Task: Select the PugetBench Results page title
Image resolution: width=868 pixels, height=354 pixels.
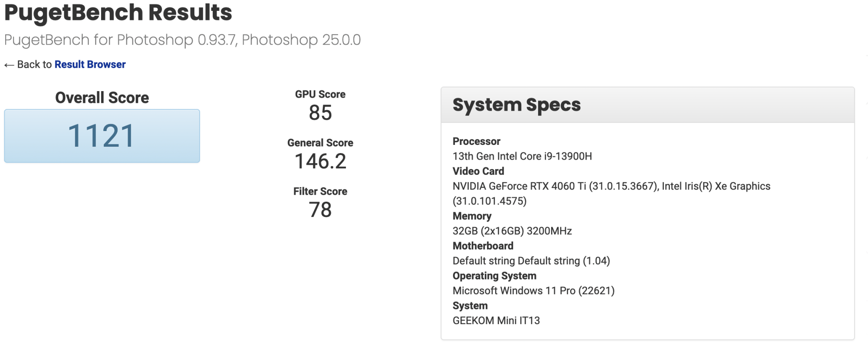Action: (x=118, y=12)
